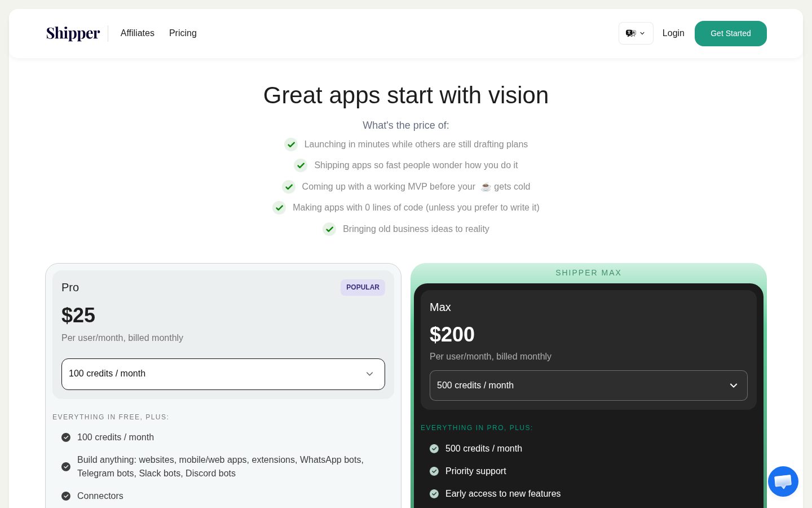This screenshot has height=508, width=812.
Task: Click check icon beside Priority support
Action: tap(434, 471)
